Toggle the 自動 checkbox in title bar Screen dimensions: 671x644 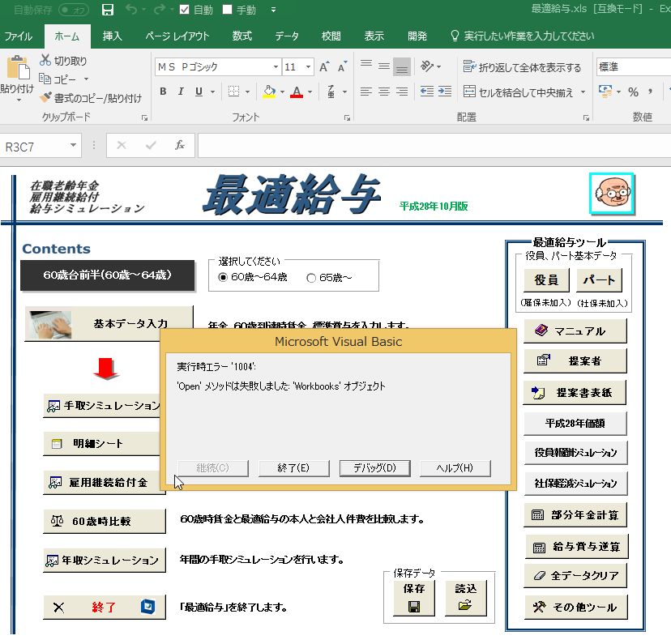[x=185, y=10]
